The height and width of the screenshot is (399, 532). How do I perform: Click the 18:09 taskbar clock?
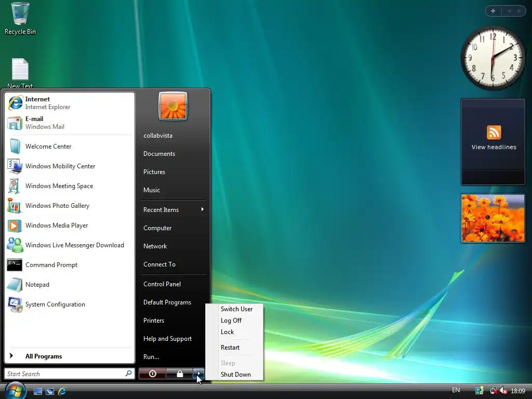(518, 391)
